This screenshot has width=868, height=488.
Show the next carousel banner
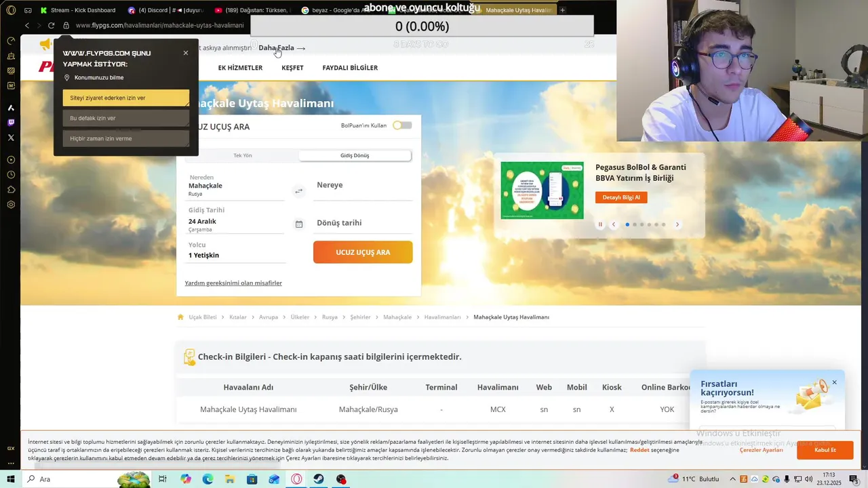coord(677,224)
